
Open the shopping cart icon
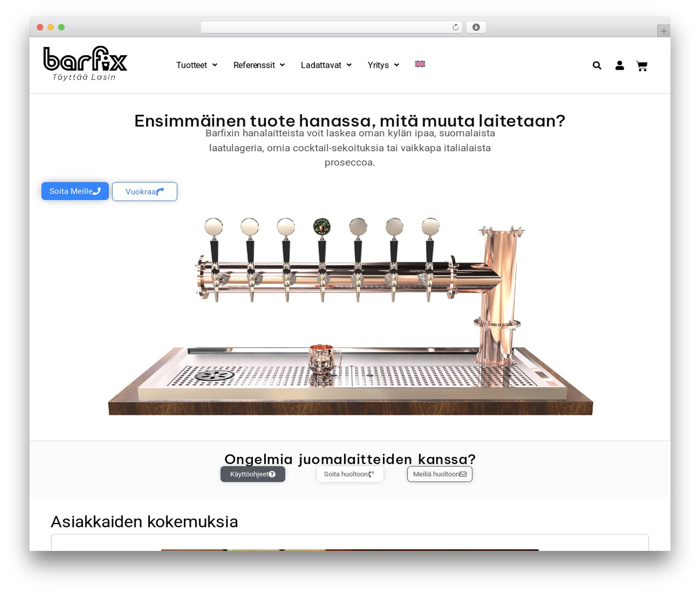(642, 66)
